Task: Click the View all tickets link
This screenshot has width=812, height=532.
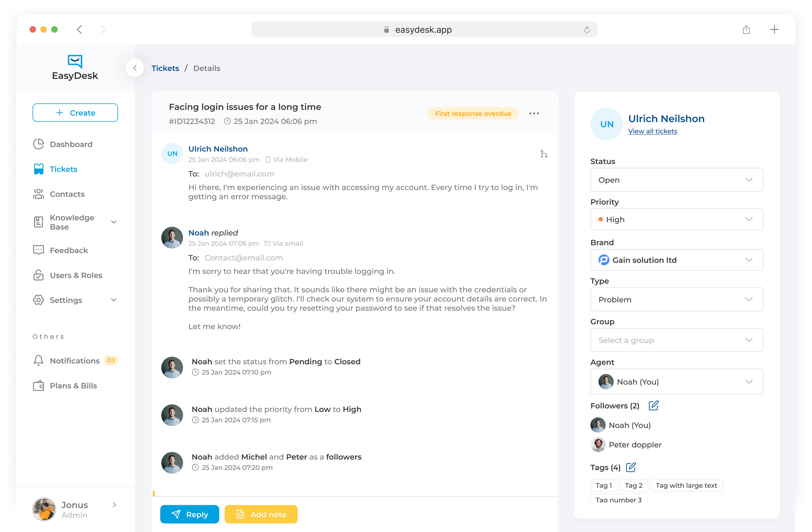Action: (652, 131)
